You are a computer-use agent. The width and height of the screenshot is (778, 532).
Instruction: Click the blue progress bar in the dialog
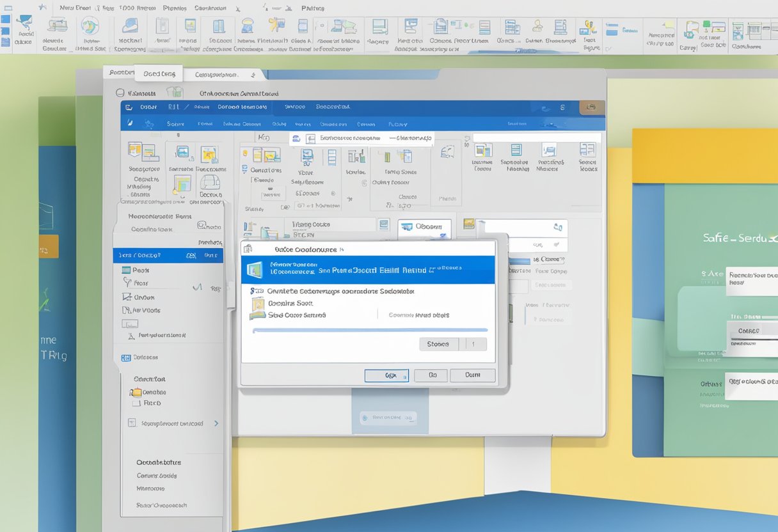click(370, 330)
